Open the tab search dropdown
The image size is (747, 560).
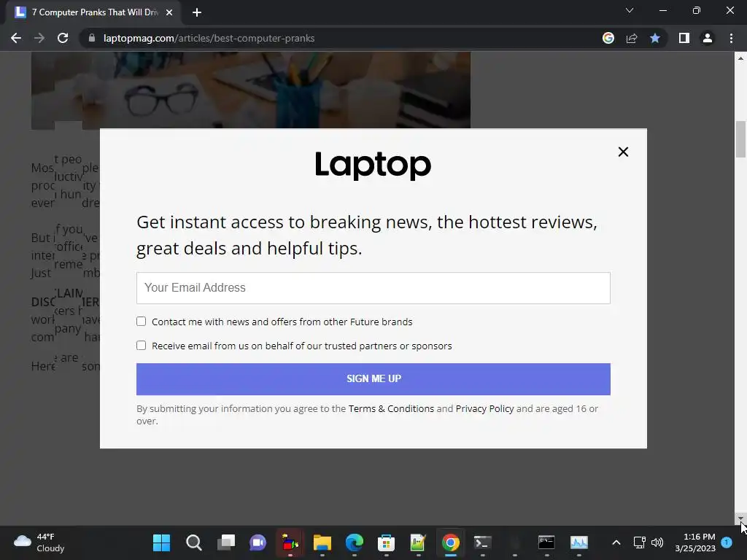630,10
